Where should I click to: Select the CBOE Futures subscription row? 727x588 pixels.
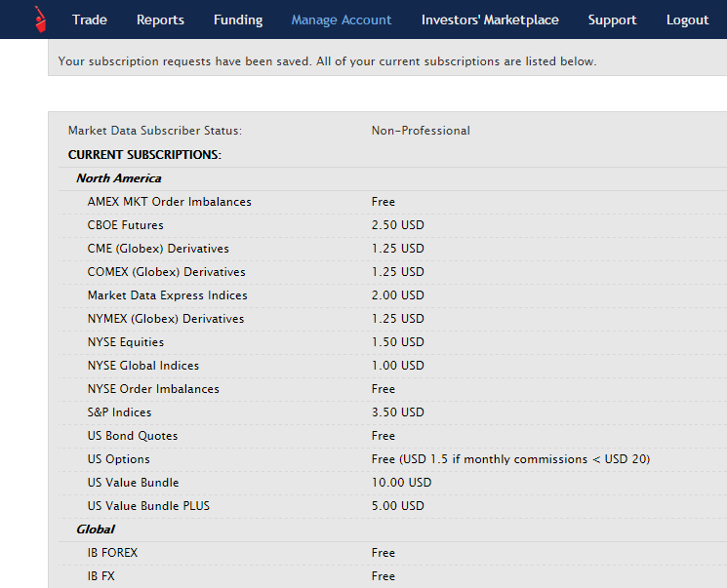(125, 225)
